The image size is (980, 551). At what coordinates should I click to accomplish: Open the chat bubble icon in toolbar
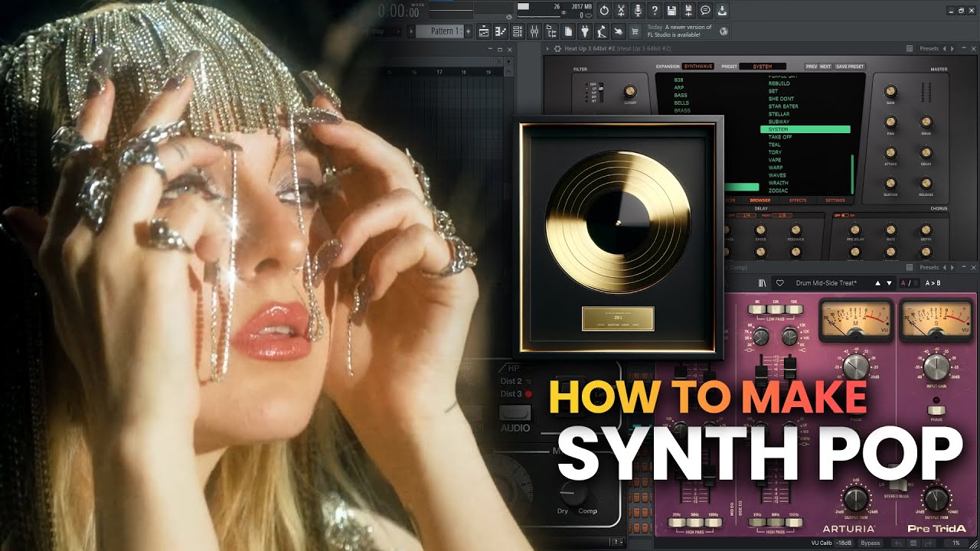705,11
